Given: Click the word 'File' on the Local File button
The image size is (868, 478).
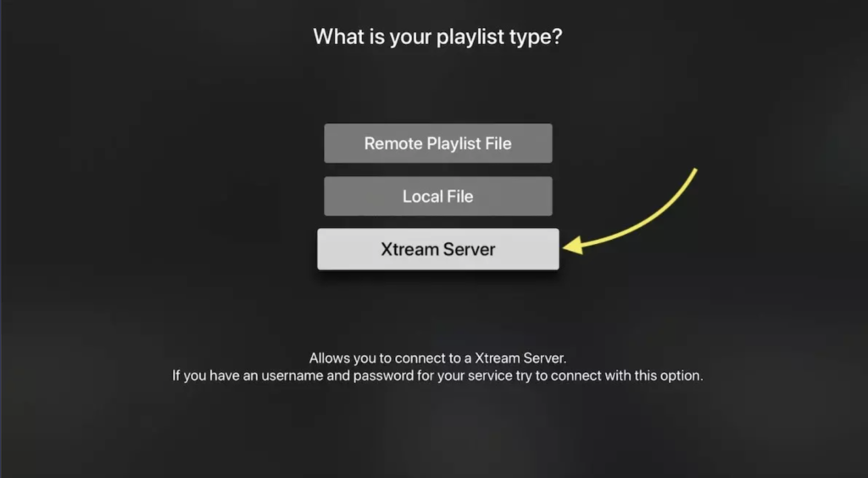Looking at the screenshot, I should 460,197.
